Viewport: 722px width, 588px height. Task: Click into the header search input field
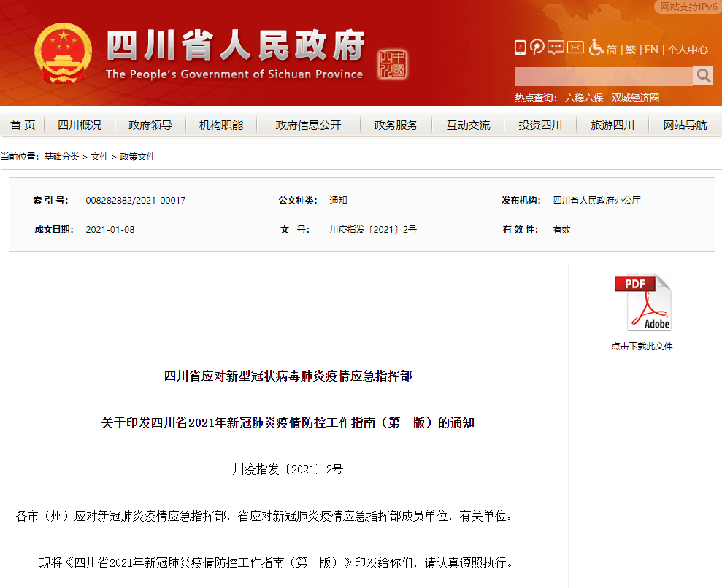pos(603,76)
